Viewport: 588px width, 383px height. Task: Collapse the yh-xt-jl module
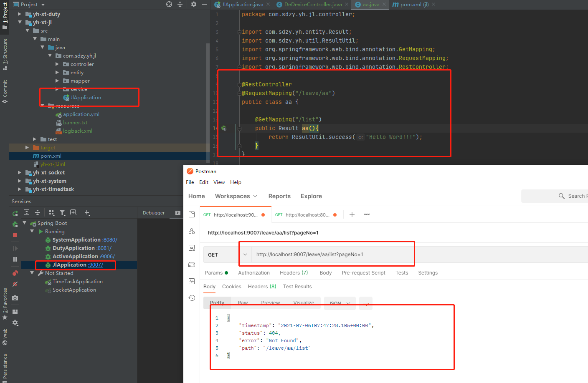click(20, 22)
